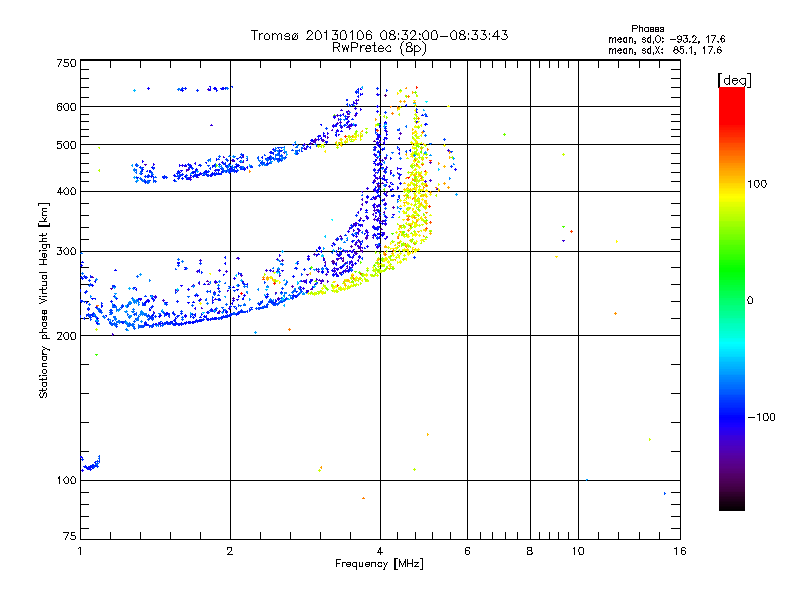800x600 pixels.
Task: Click the colorbar tick label '-100'
Action: (x=761, y=417)
